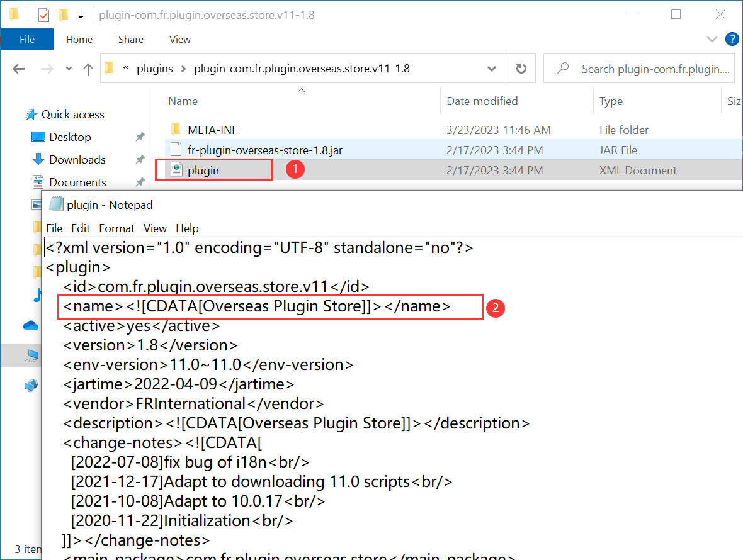Open the address bar history dropdown
The height and width of the screenshot is (560, 743).
pos(492,68)
